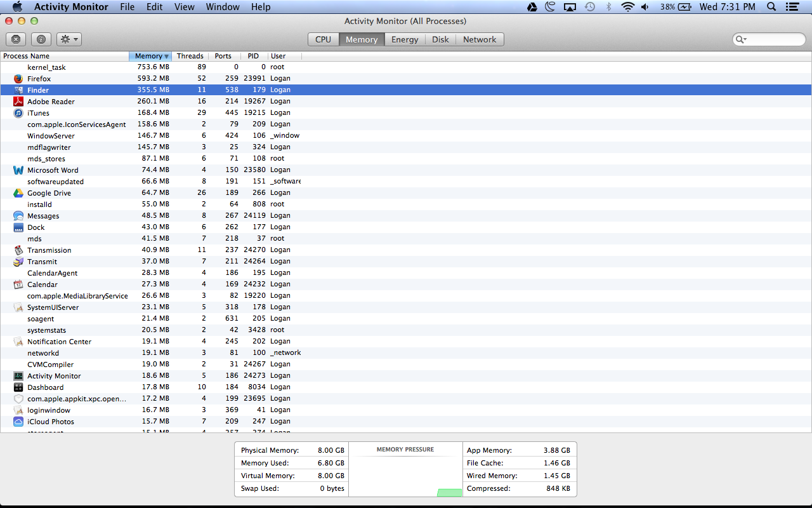Sort by PID column header

(x=254, y=56)
